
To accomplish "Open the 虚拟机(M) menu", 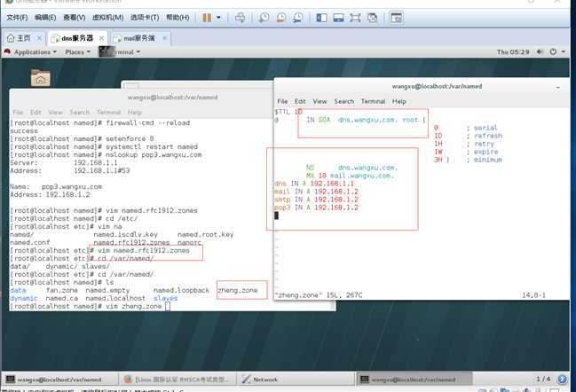I will point(107,18).
